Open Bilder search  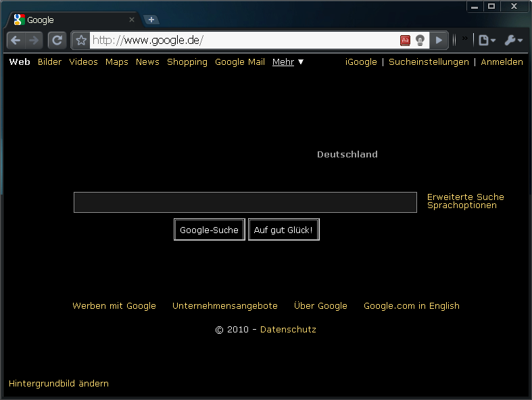(x=49, y=62)
